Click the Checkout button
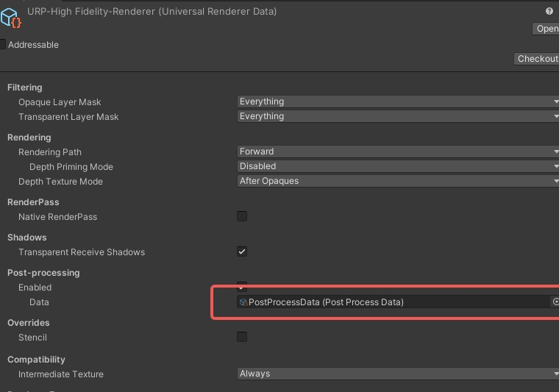The width and height of the screenshot is (559, 392). pyautogui.click(x=536, y=59)
